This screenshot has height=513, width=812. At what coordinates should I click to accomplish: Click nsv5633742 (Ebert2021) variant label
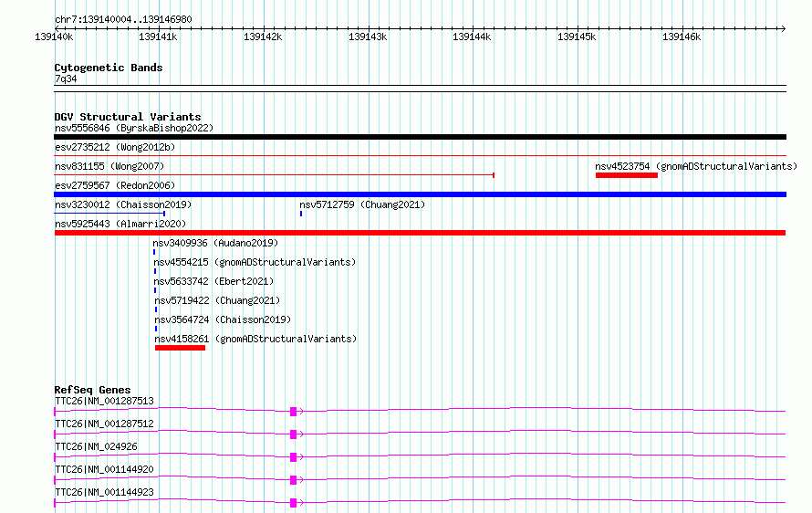(x=213, y=281)
